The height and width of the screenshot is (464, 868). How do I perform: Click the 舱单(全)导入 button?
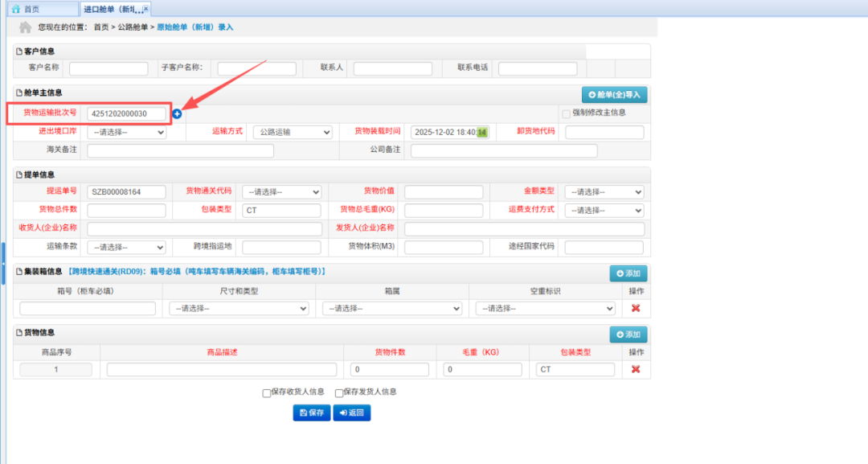(x=615, y=95)
